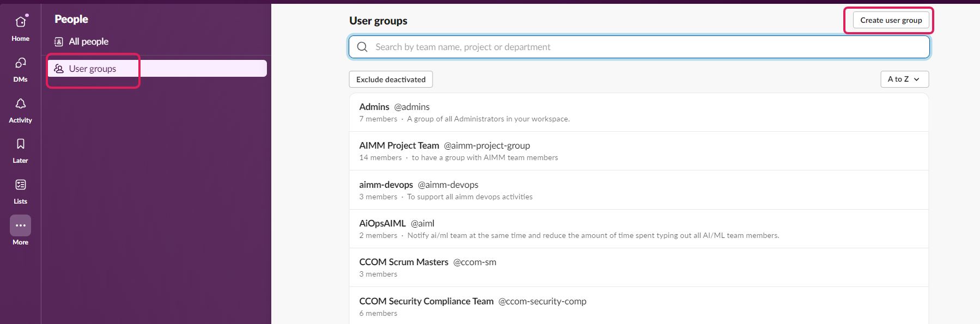Open the aimm-devops group row

pyautogui.click(x=639, y=190)
